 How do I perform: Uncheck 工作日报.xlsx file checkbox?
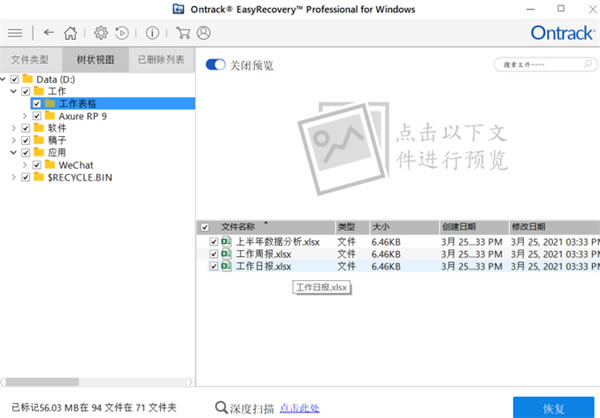pos(214,266)
